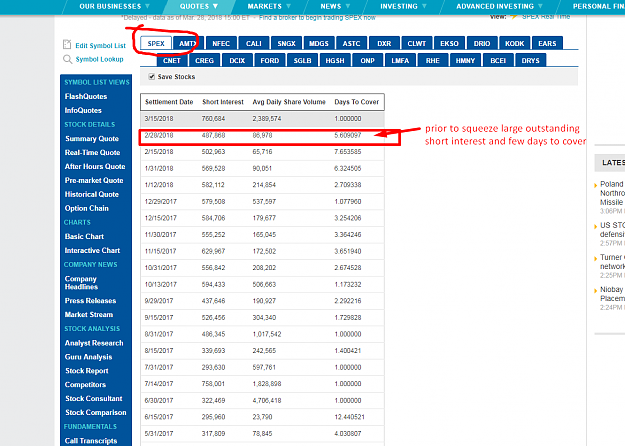Select the CREG symbol tab
The width and height of the screenshot is (625, 446).
pos(204,61)
